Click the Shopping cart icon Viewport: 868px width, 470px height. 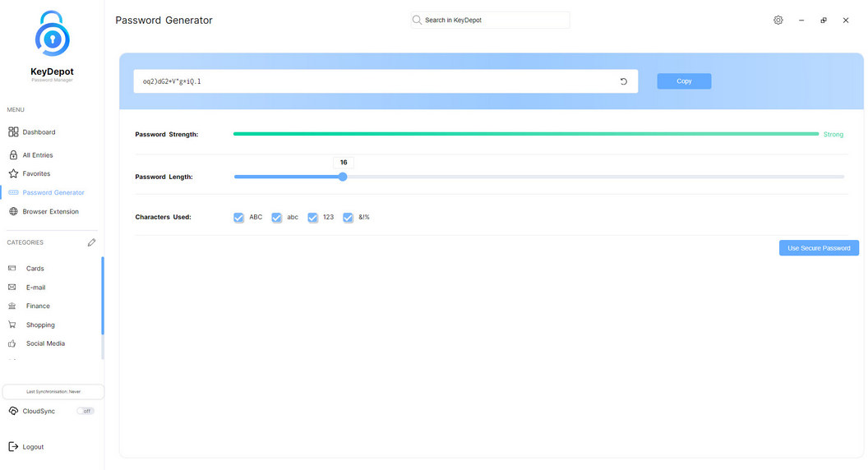click(x=12, y=325)
